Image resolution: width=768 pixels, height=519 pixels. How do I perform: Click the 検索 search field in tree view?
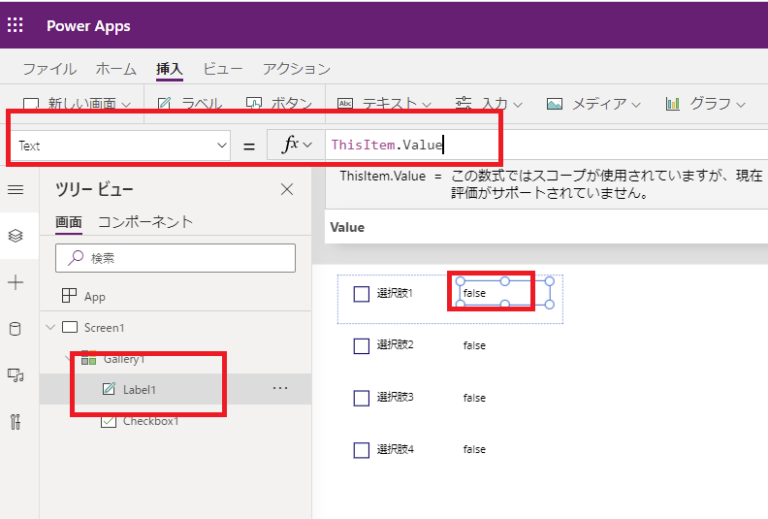pyautogui.click(x=175, y=258)
